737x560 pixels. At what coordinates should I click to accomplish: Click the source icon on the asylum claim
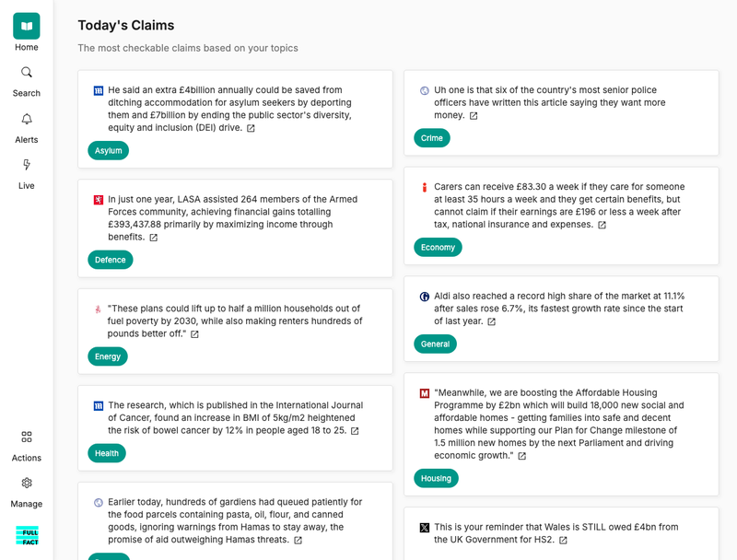point(94,89)
